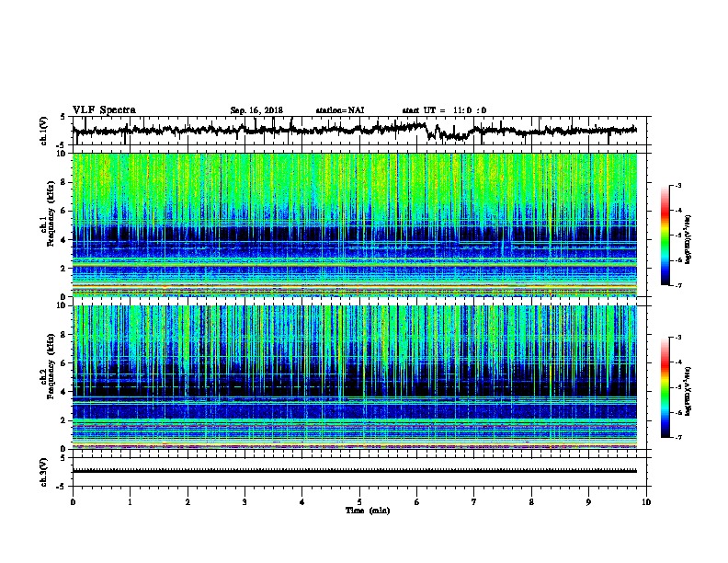The image size is (728, 563).
Task: Click the "Time (min)" x-axis label
Action: (x=368, y=511)
